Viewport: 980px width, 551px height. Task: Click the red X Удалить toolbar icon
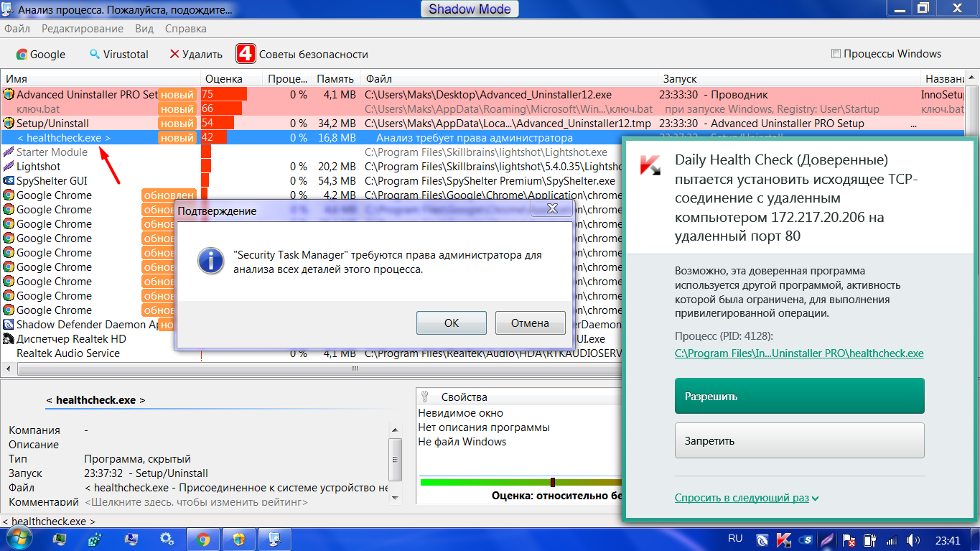(x=174, y=55)
